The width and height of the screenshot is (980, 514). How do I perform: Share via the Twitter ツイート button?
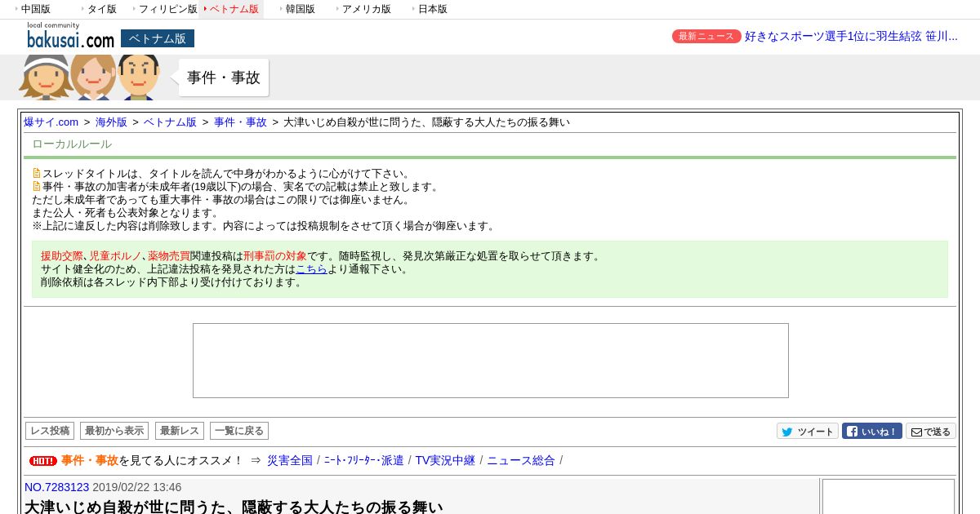point(808,432)
